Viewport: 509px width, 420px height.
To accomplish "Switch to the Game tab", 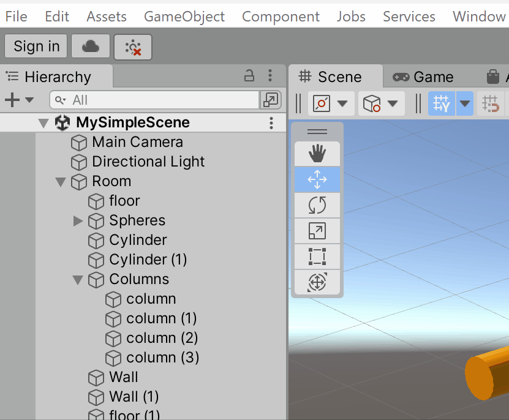I will pos(424,77).
